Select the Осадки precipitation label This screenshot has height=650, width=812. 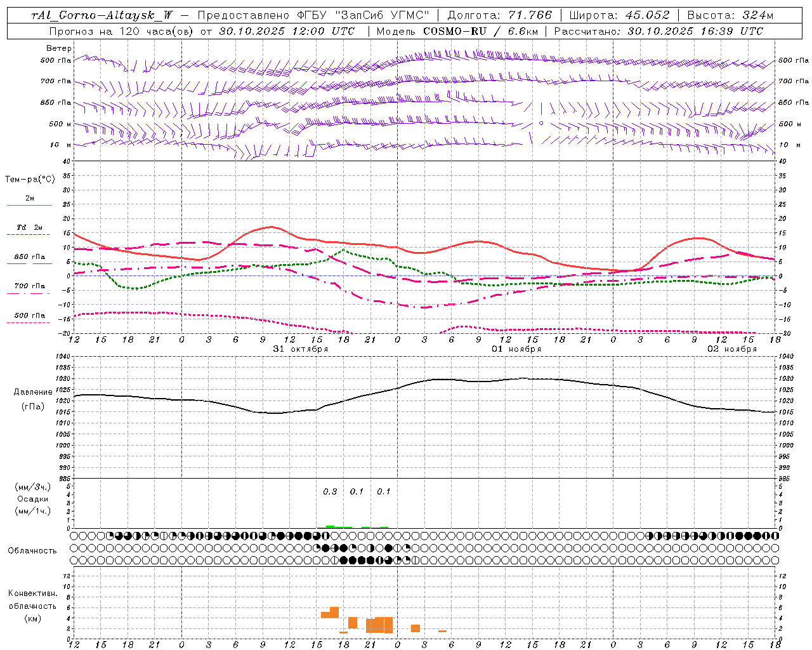pos(33,499)
